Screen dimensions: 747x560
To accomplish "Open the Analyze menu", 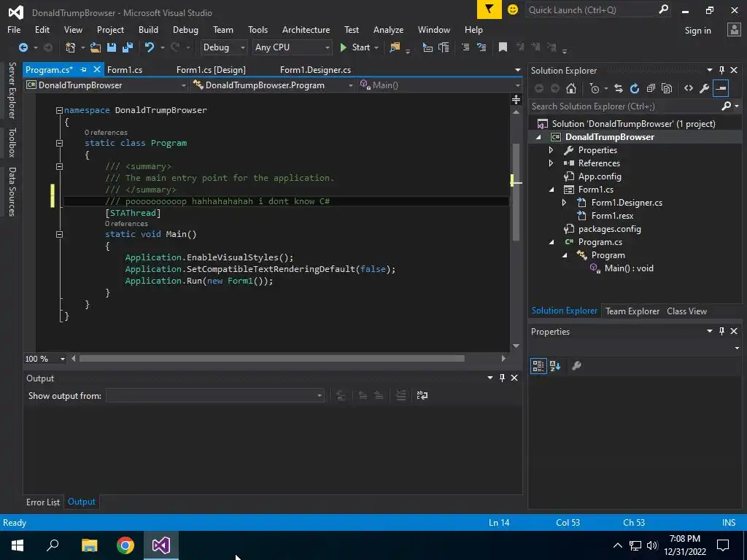I will (x=388, y=29).
